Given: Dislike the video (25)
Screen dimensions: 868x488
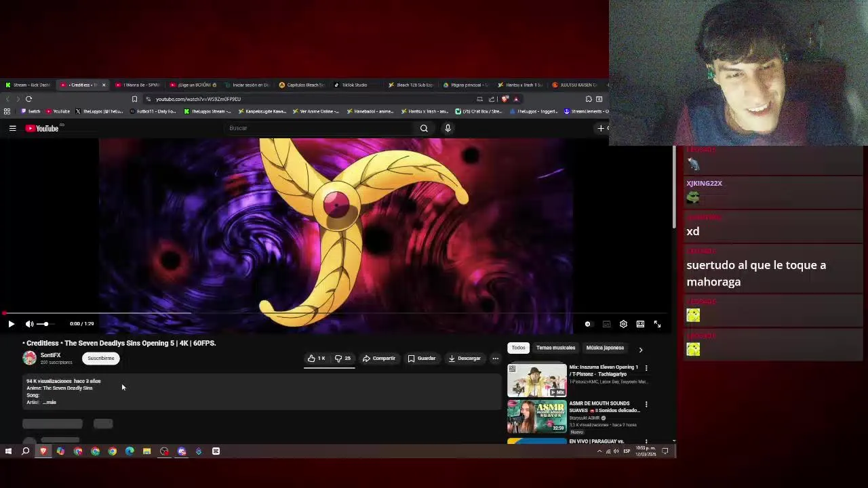Looking at the screenshot, I should [342, 358].
